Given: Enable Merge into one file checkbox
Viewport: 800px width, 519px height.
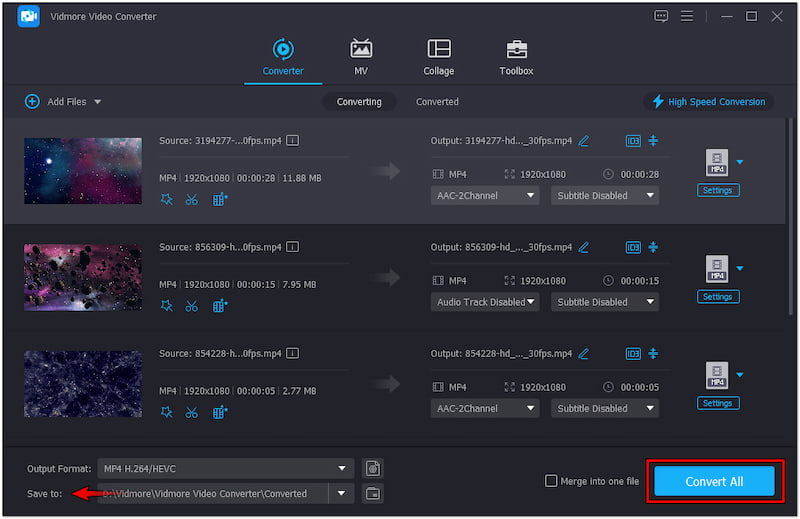Looking at the screenshot, I should (x=551, y=481).
